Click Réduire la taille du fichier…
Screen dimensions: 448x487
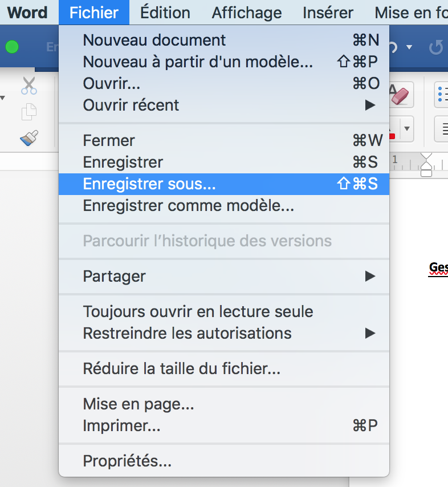[x=224, y=368]
